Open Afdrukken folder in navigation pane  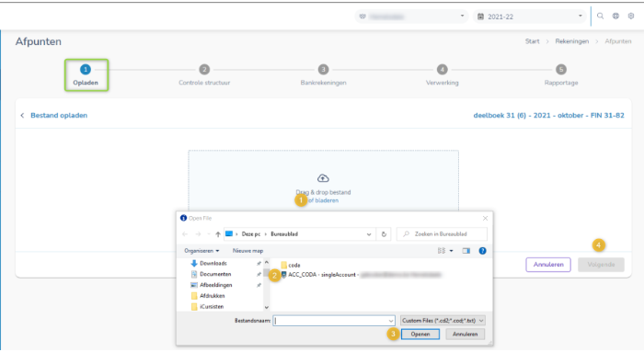tap(208, 296)
